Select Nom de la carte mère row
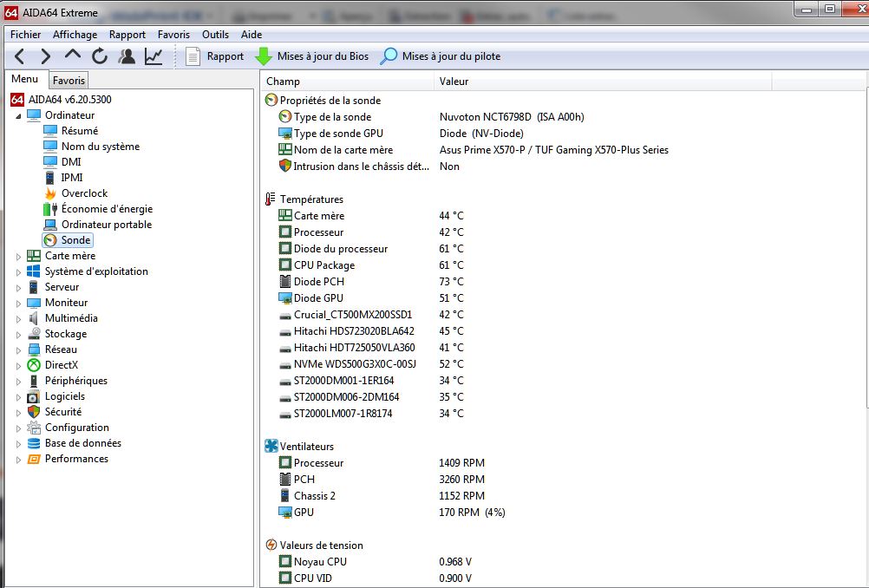 pos(563,150)
